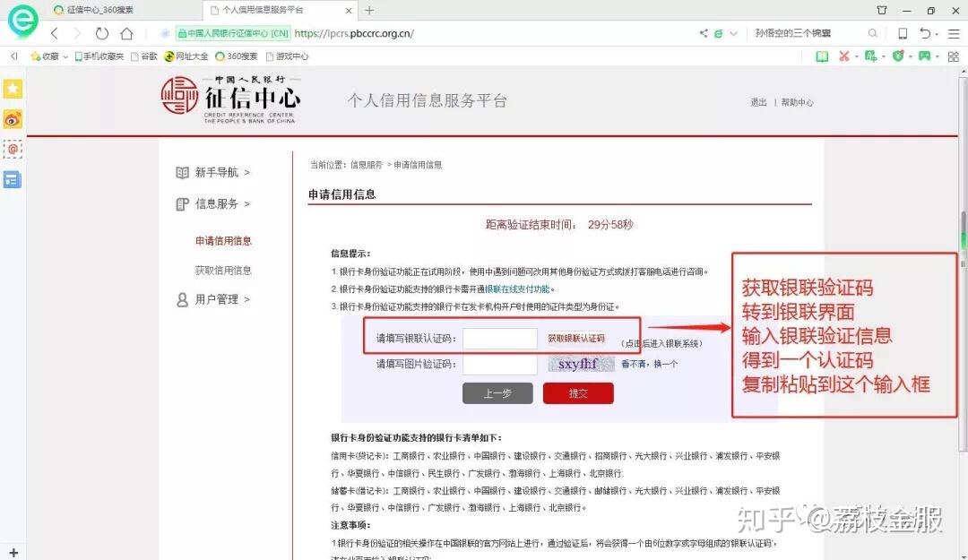Open the extensions grid icon
This screenshot has width=968, height=560.
click(x=953, y=56)
